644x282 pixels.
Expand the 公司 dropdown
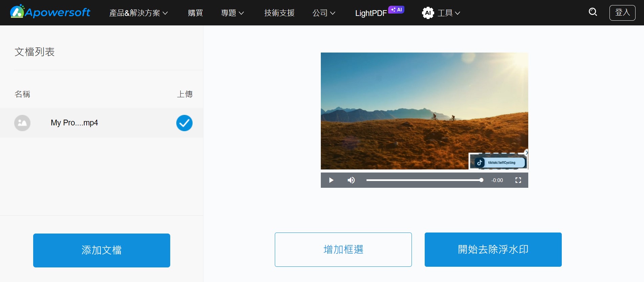pos(324,13)
